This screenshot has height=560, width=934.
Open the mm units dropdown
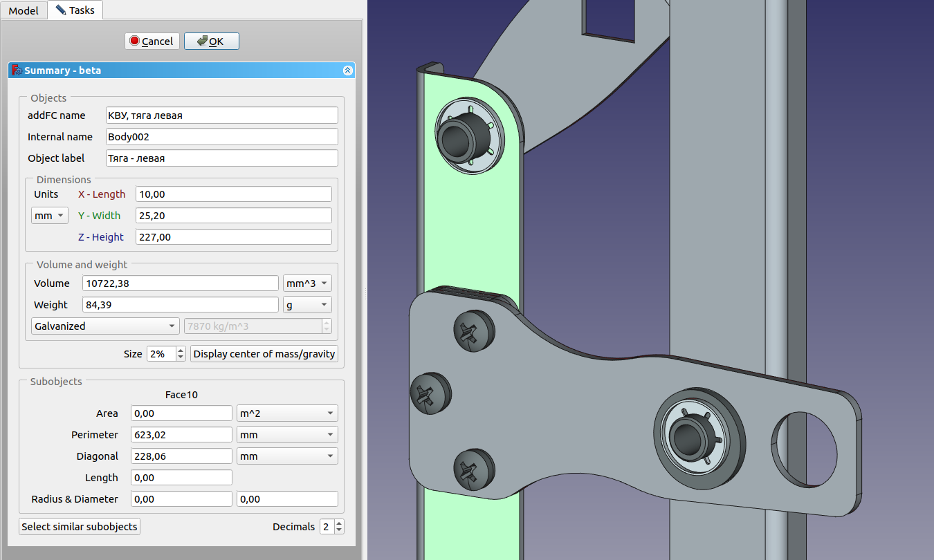pos(50,216)
